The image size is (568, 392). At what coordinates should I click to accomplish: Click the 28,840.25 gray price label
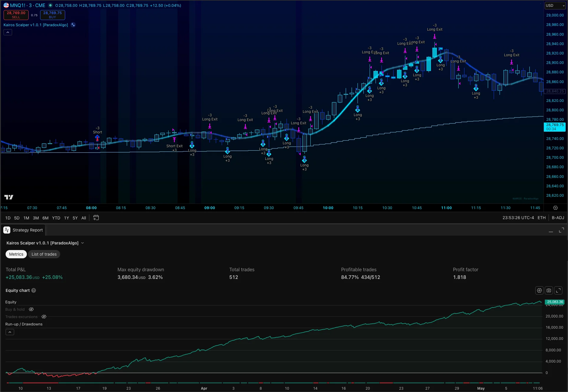[555, 91]
